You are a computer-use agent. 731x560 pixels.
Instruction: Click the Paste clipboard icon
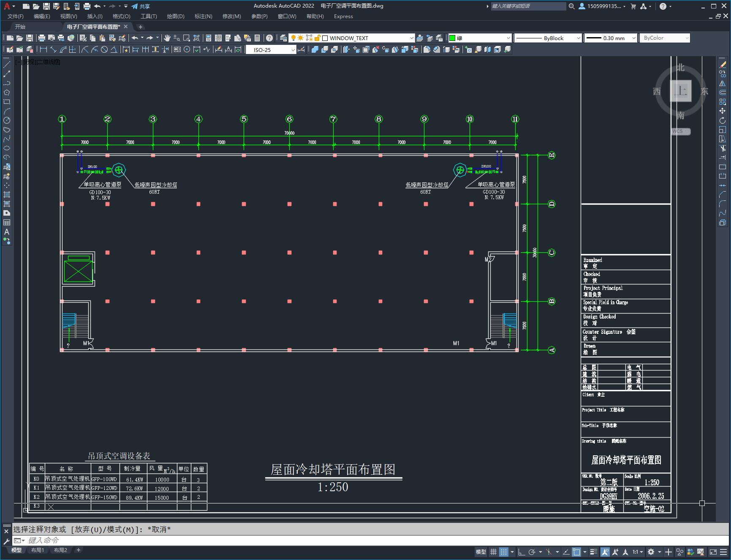pyautogui.click(x=102, y=38)
